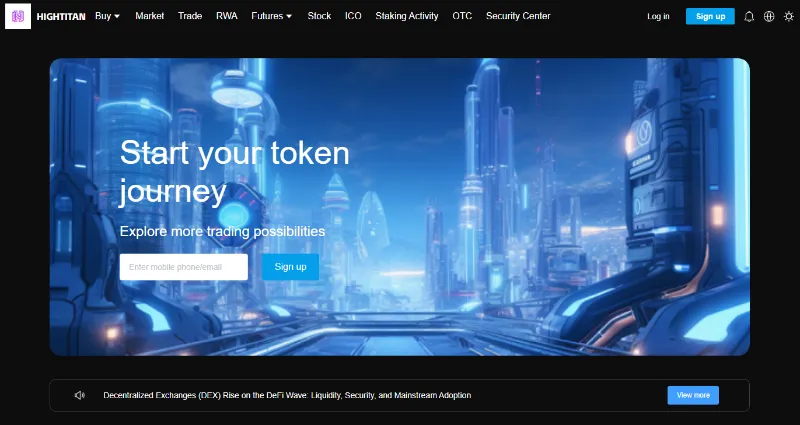Click View more on the announcement bar
The image size is (800, 425).
(x=693, y=395)
